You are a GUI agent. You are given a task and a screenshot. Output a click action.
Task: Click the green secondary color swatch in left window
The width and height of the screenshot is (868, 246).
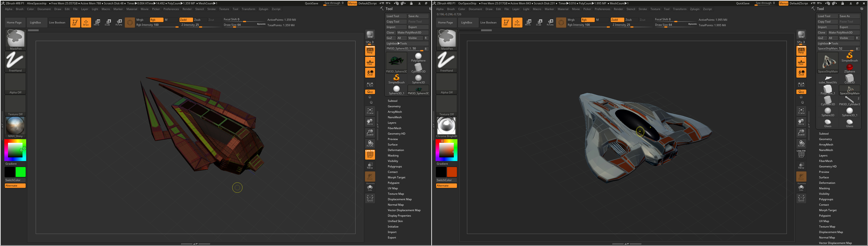pos(20,172)
